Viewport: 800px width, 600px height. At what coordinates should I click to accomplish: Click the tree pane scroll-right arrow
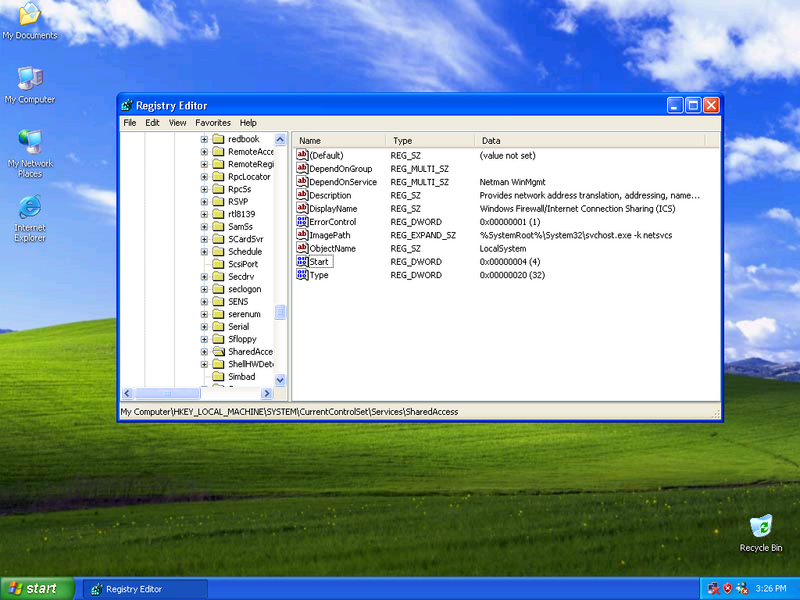point(267,393)
